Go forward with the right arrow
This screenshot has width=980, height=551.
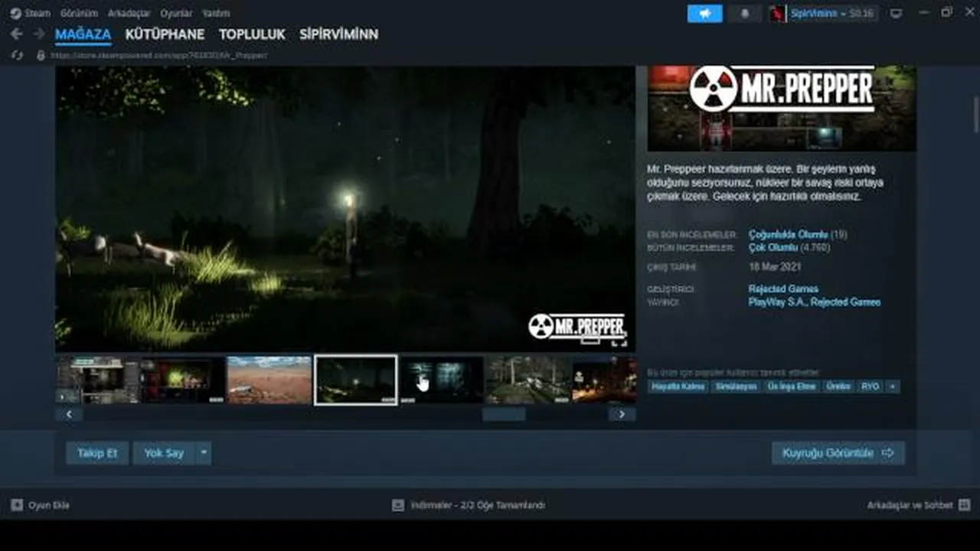tap(38, 34)
